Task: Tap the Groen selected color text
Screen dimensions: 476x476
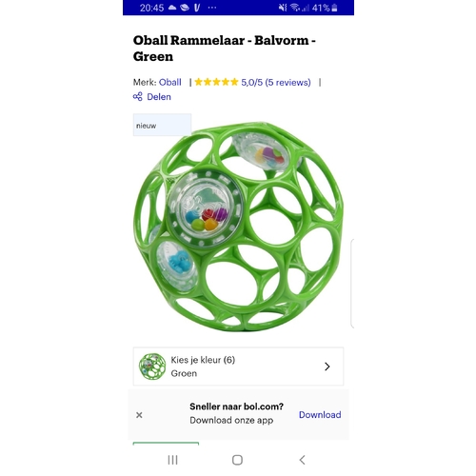Action: click(184, 373)
